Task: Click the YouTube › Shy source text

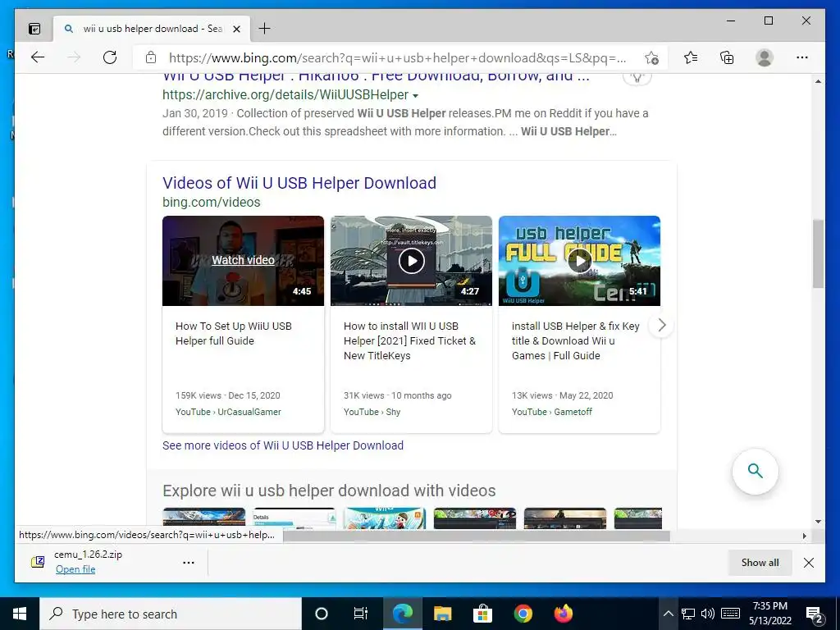Action: point(372,412)
